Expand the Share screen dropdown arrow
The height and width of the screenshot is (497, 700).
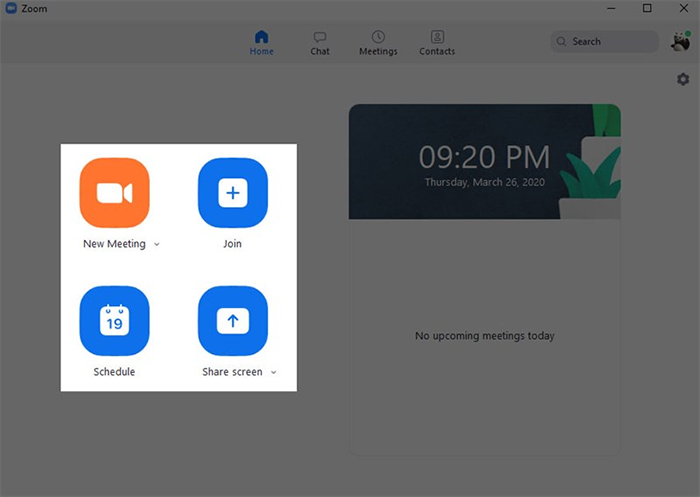pos(274,372)
